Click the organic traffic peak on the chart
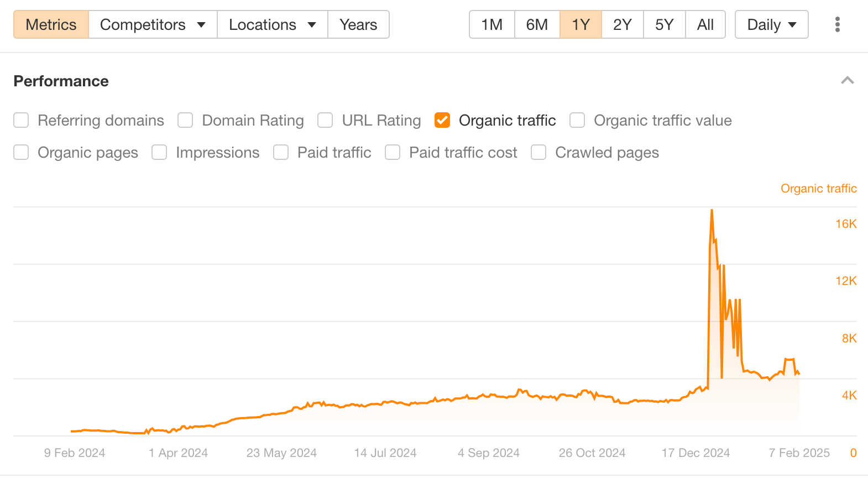868x478 pixels. (712, 211)
